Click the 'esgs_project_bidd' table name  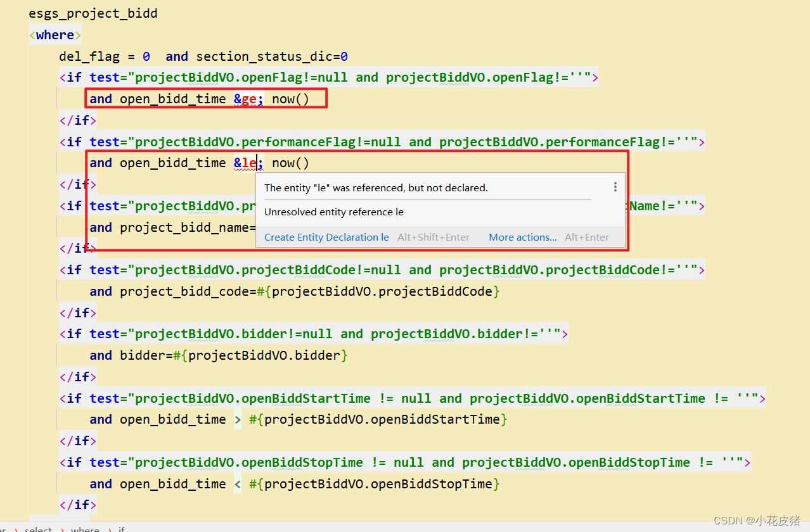point(93,13)
